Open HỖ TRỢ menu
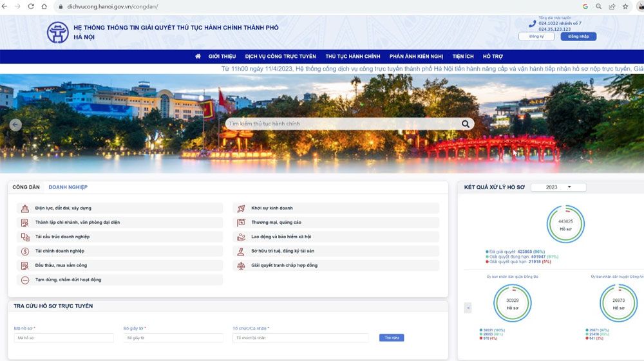 pyautogui.click(x=493, y=56)
